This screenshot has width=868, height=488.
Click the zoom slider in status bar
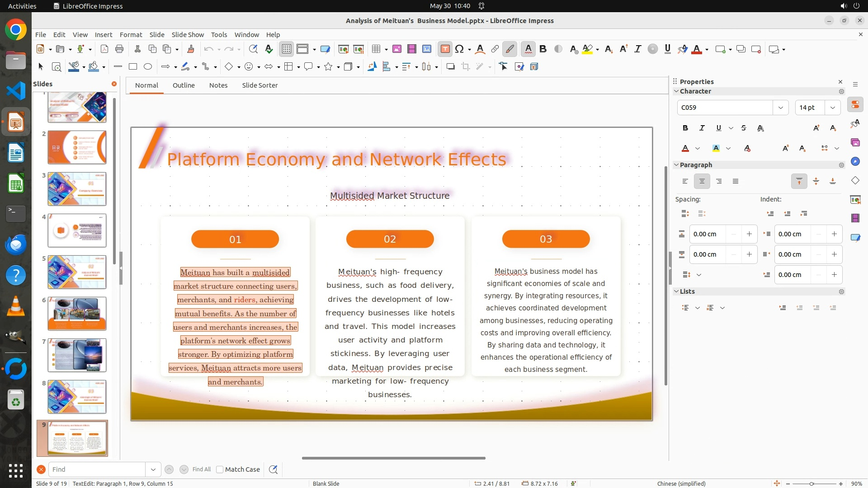click(811, 483)
